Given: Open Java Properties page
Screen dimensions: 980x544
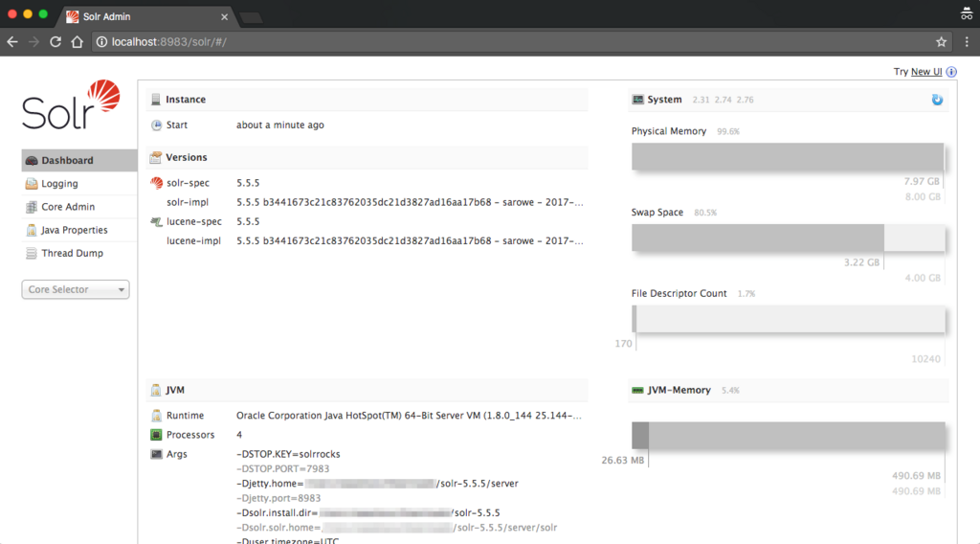Looking at the screenshot, I should [79, 230].
